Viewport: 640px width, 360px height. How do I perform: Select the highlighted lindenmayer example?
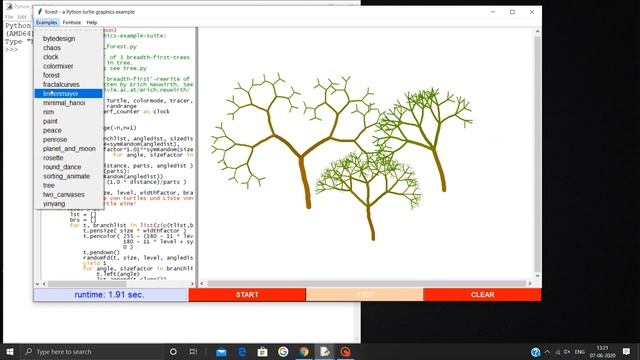click(x=68, y=93)
